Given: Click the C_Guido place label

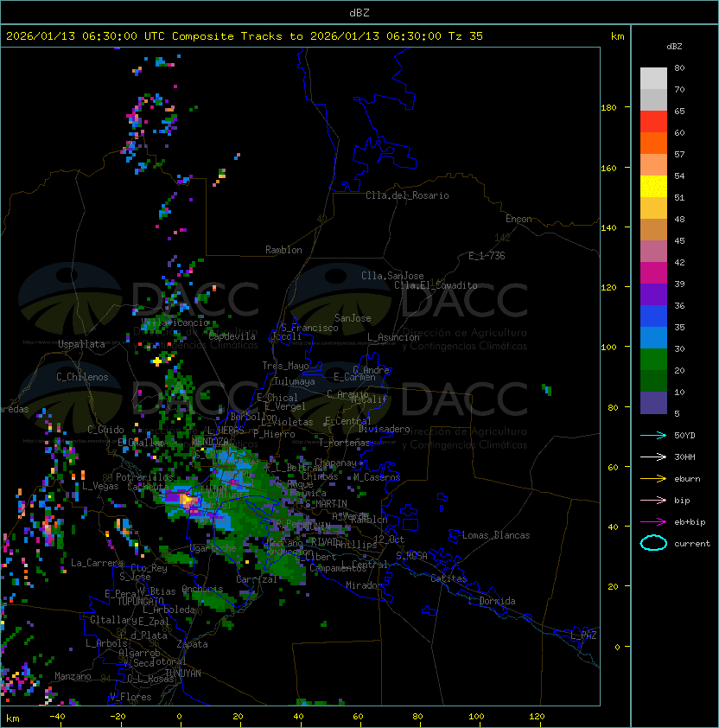Looking at the screenshot, I should coord(105,430).
